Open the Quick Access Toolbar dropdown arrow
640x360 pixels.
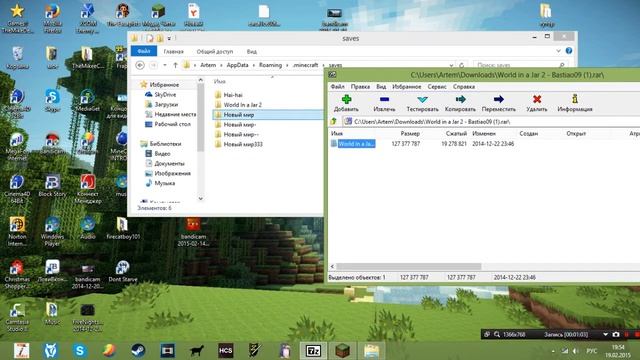tap(169, 38)
